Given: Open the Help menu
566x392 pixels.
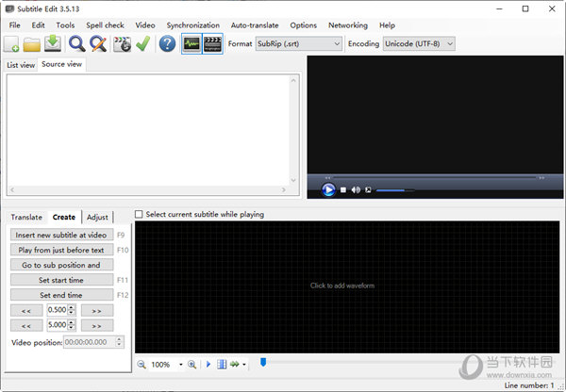Looking at the screenshot, I should [x=387, y=25].
